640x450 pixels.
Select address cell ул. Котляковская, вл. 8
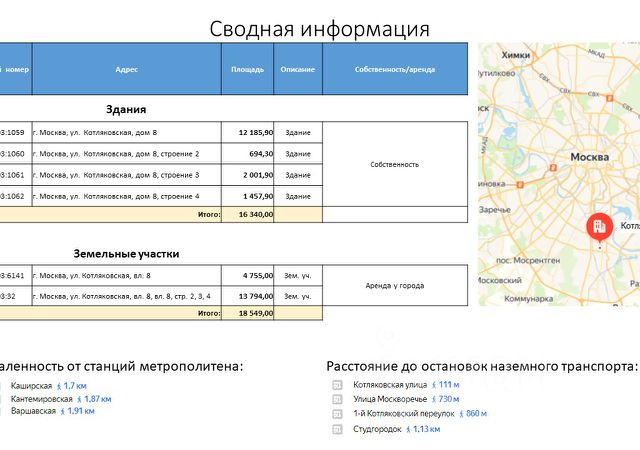click(x=127, y=275)
